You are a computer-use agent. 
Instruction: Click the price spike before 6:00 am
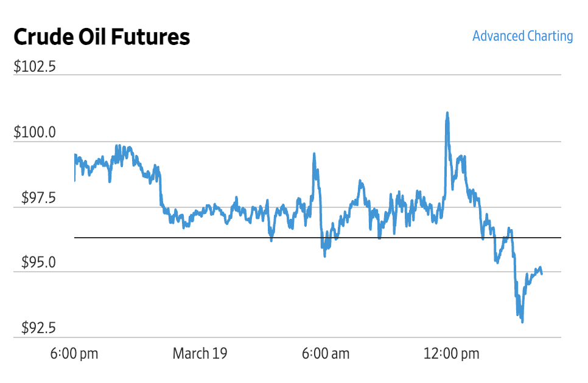314,155
